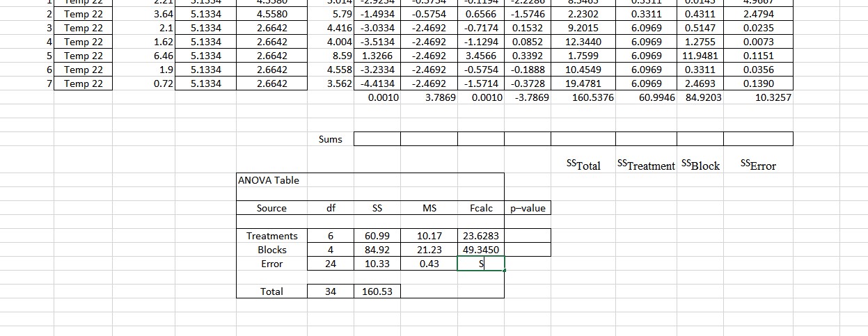Select the p-value header cell
Image resolution: width=868 pixels, height=336 pixels.
pos(528,208)
